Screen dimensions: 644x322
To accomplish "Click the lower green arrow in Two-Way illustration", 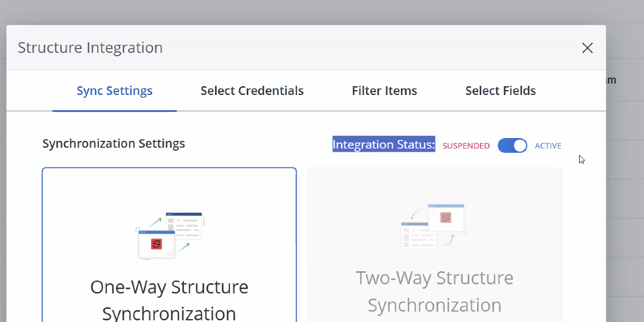I will (448, 241).
